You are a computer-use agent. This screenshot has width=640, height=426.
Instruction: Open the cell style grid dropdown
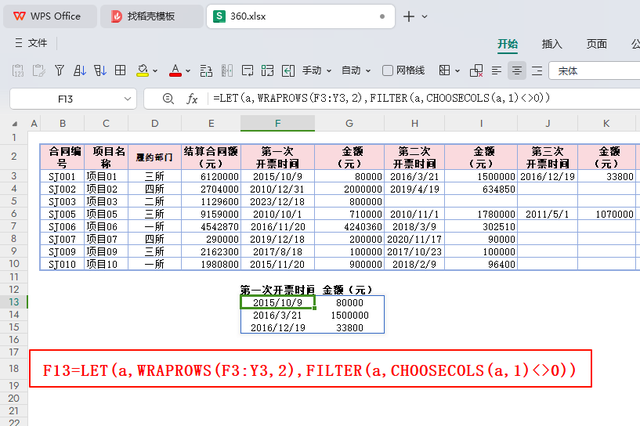coord(449,71)
